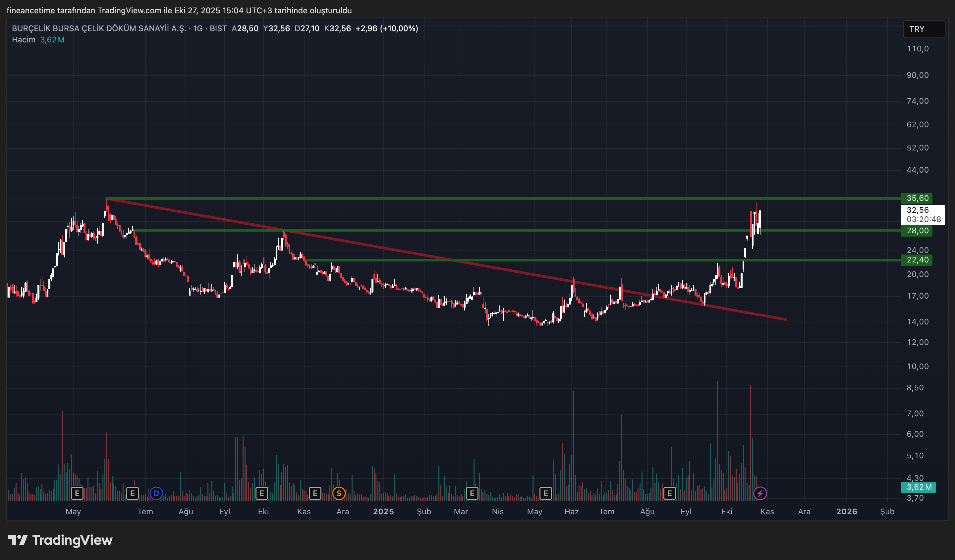Image resolution: width=955 pixels, height=560 pixels.
Task: Click the E marker near Ağu 2025
Action: click(670, 493)
